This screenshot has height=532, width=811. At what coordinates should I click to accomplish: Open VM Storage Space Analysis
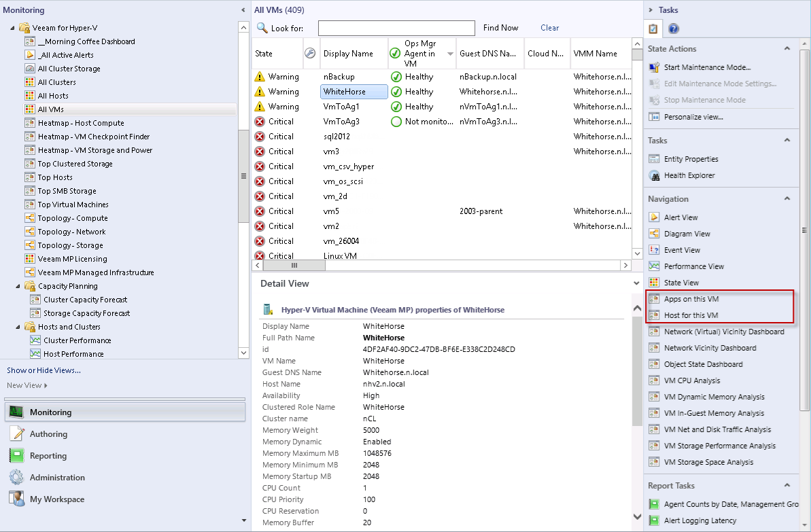[708, 462]
